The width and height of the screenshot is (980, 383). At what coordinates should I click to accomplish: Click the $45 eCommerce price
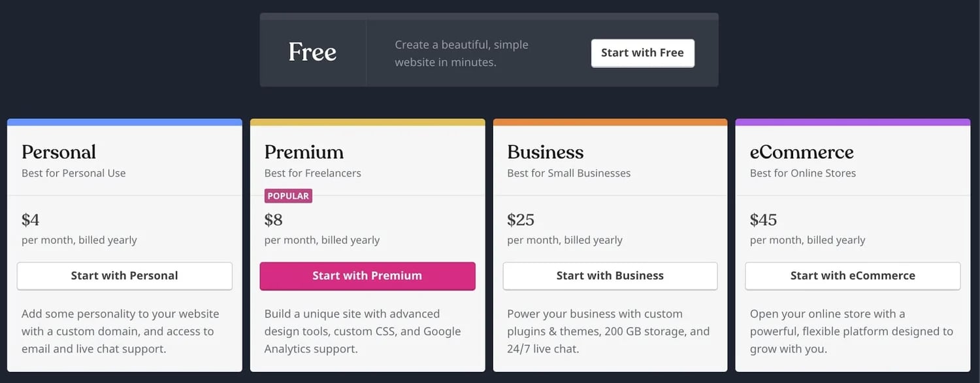coord(763,220)
